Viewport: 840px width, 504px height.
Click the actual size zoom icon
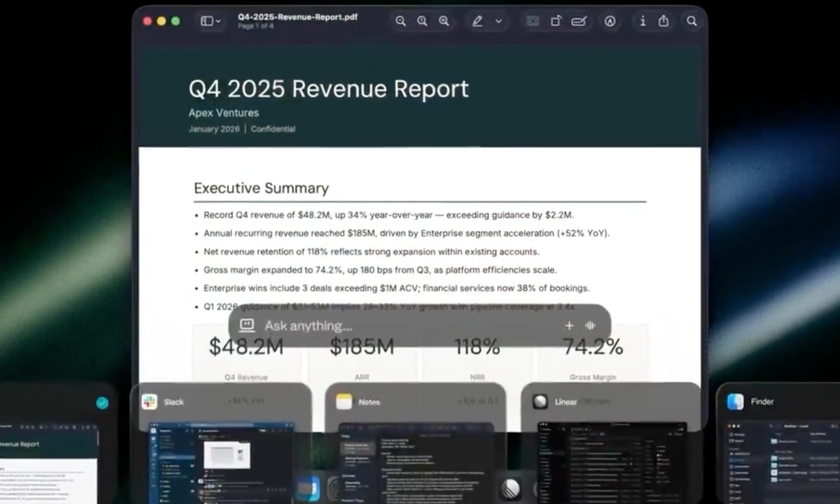[x=422, y=21]
